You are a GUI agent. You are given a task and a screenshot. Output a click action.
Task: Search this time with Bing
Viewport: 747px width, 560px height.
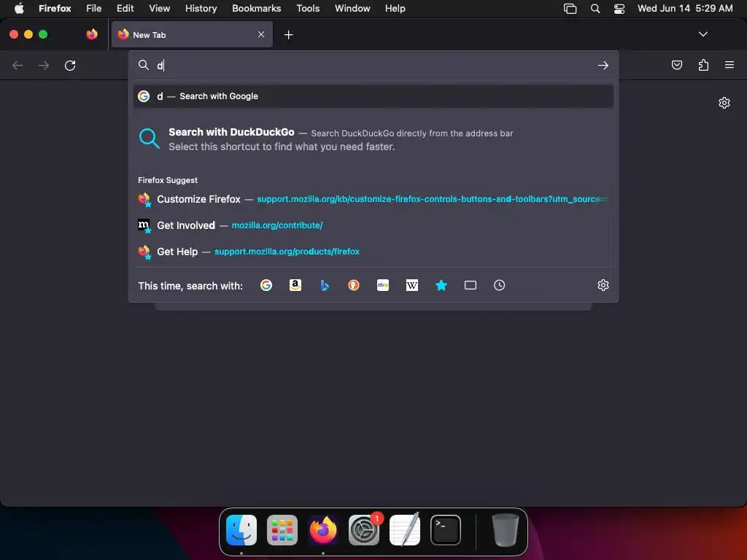pyautogui.click(x=325, y=285)
